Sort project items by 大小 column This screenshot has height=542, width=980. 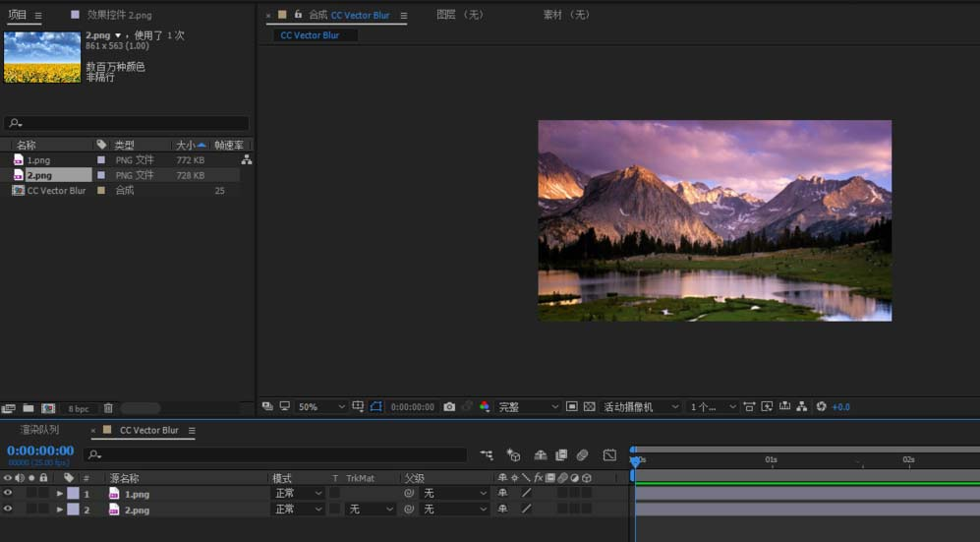(191, 145)
